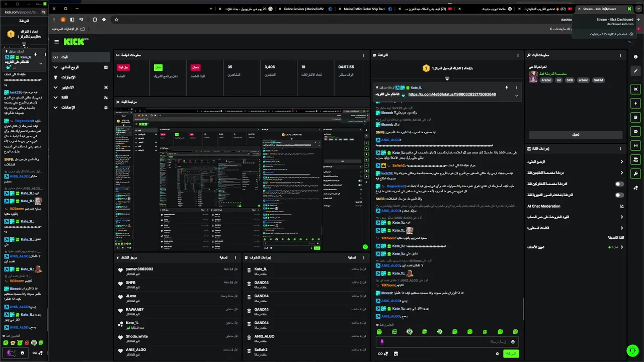Viewport: 644px width, 362px height.
Task: Open a new browser tab
Action: pos(211,9)
